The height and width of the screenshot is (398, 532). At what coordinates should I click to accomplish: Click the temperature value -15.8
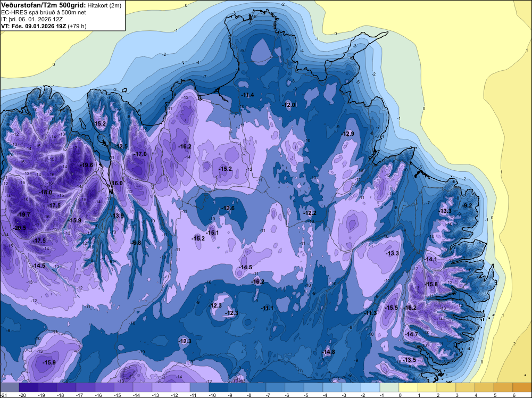pyautogui.click(x=431, y=284)
